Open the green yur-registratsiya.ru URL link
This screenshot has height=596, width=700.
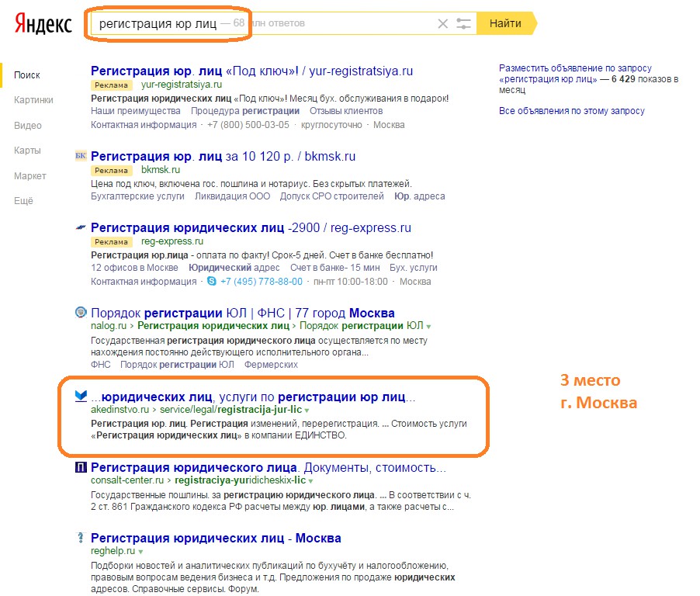click(182, 85)
